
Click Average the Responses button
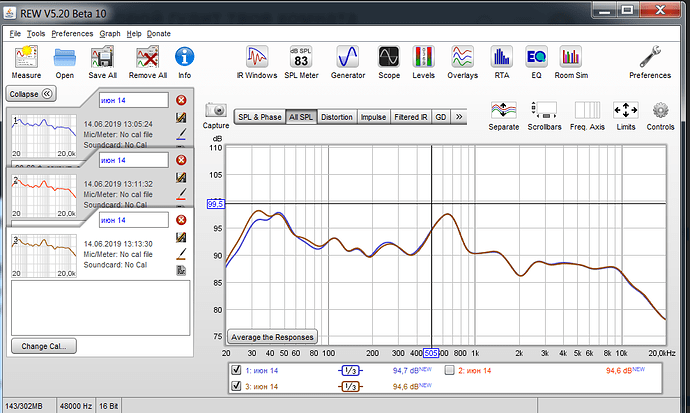(x=273, y=336)
